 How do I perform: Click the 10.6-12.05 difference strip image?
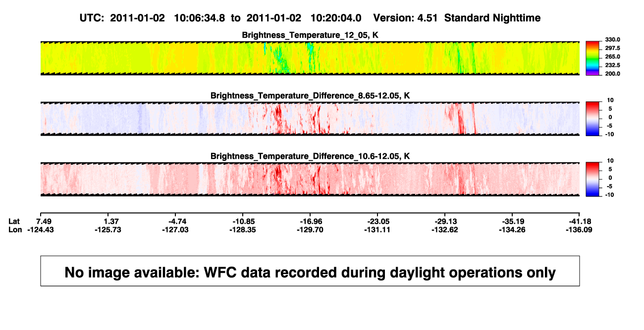(x=310, y=179)
